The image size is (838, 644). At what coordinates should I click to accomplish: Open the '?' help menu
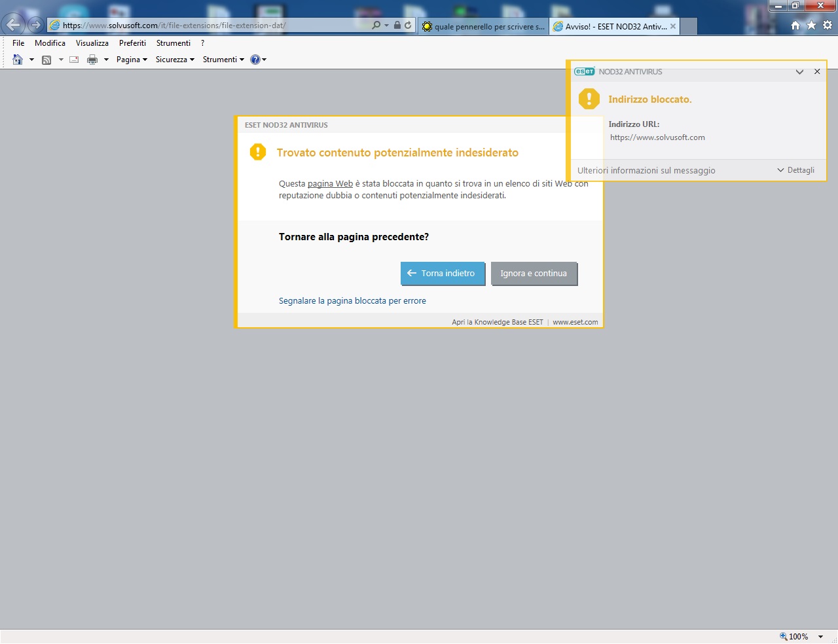(x=202, y=43)
